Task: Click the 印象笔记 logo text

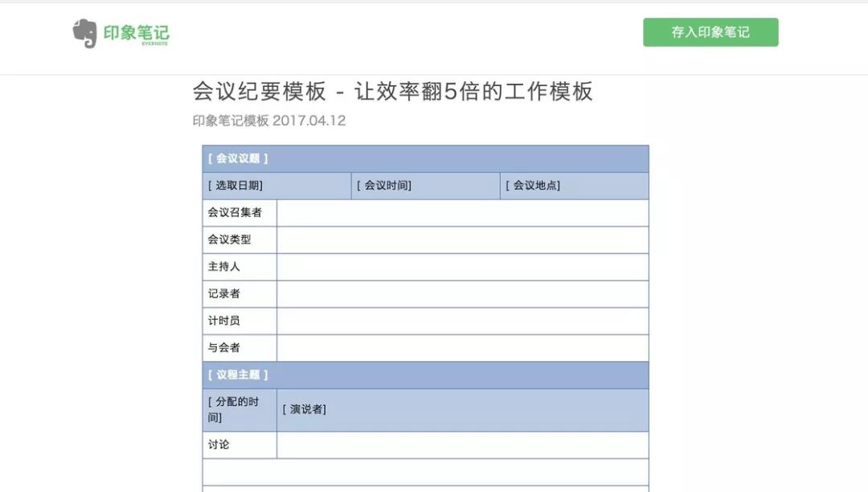Action: click(136, 34)
